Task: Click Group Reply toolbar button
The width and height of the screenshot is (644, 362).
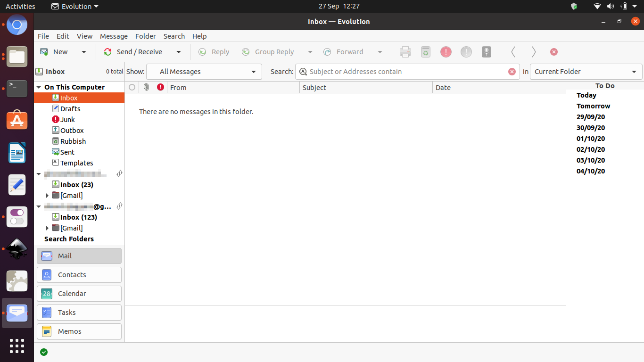Action: [x=268, y=52]
